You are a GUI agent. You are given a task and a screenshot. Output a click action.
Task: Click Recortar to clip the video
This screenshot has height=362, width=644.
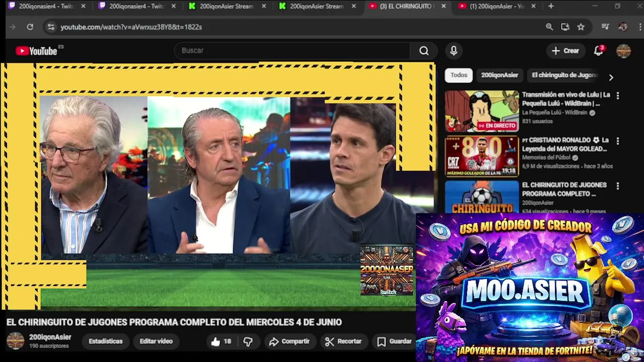point(343,341)
